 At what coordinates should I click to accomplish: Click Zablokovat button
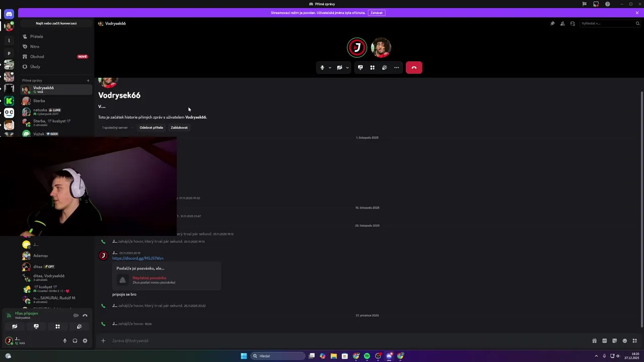[179, 128]
